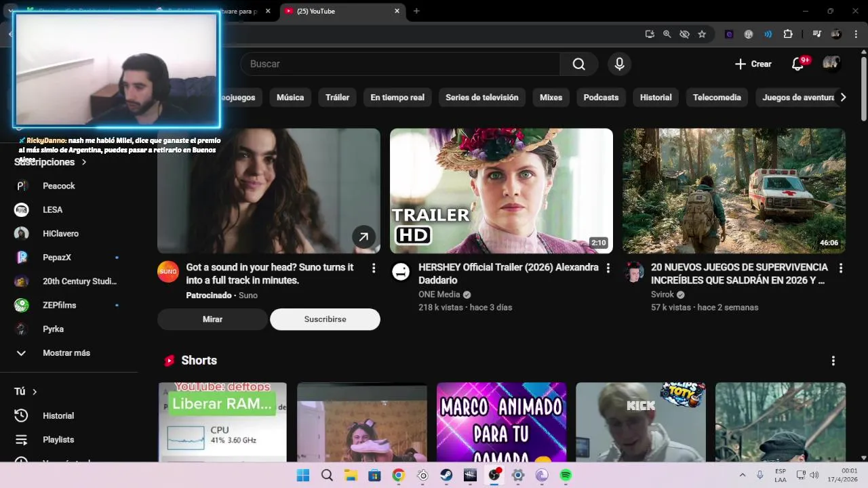Show hidden system tray icons

(742, 475)
